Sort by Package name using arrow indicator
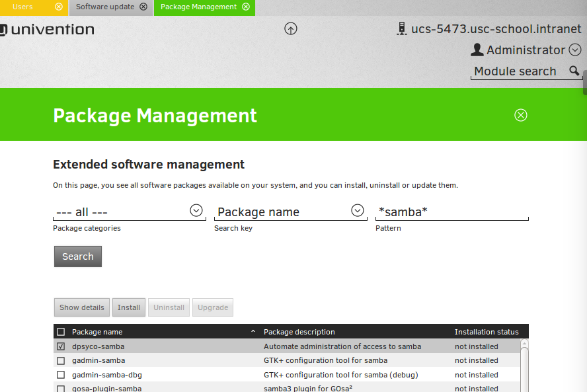Screen dimensions: 587x392 pyautogui.click(x=253, y=331)
